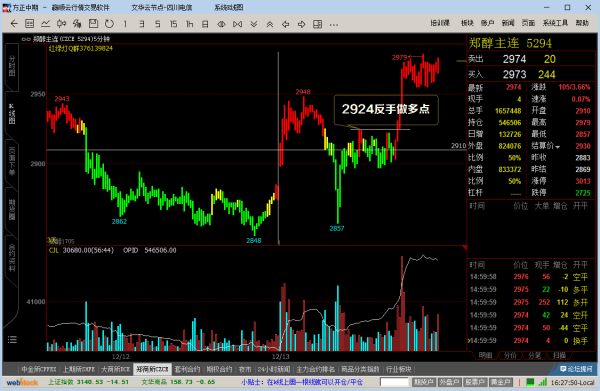Click the refresh circular arrow icon
Image resolution: width=600 pixels, height=391 pixels.
click(109, 24)
